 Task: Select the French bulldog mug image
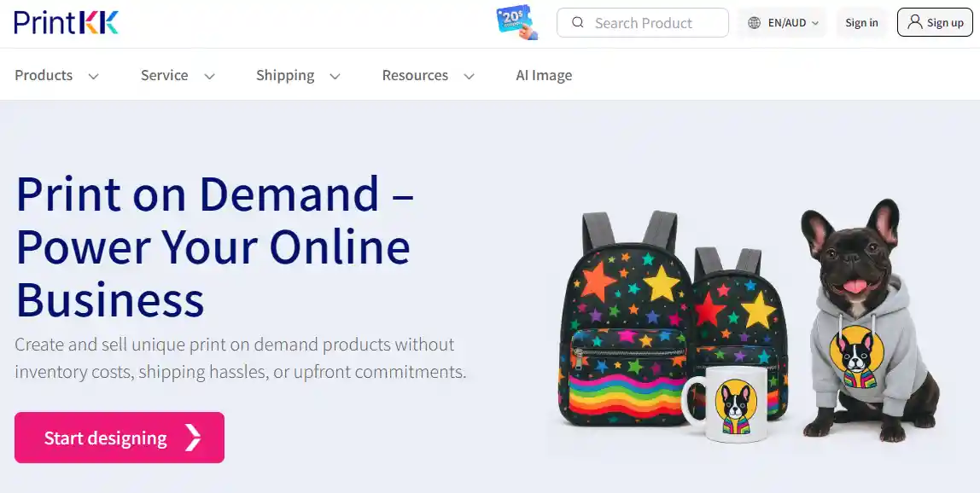tap(723, 403)
